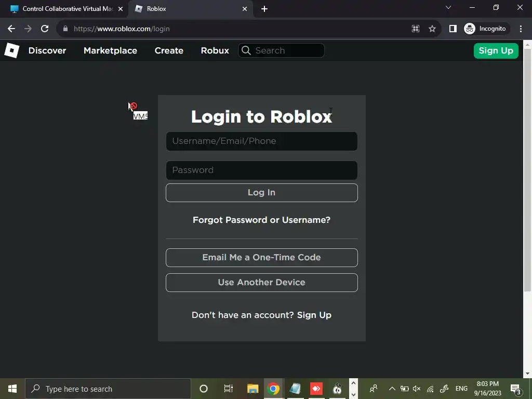532x399 pixels.
Task: Click the Roblox Search input field
Action: tap(281, 50)
